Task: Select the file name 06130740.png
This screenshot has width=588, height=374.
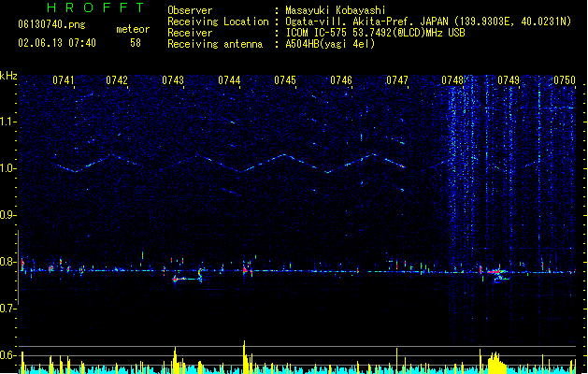Action: click(x=51, y=24)
